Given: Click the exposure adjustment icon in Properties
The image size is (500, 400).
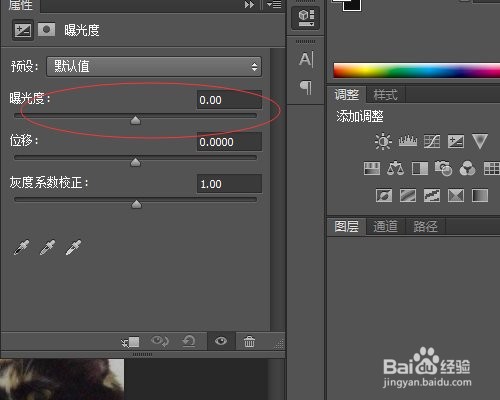Looking at the screenshot, I should pyautogui.click(x=23, y=30).
